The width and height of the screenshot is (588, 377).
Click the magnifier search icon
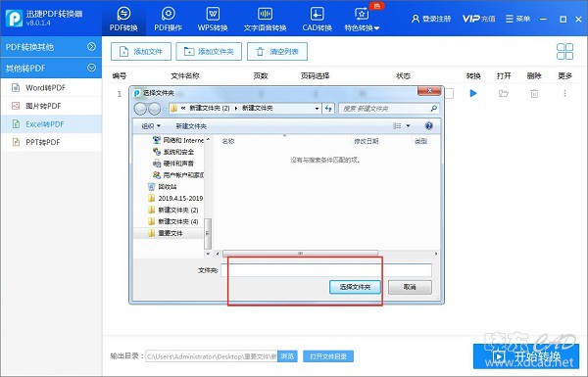[434, 109]
